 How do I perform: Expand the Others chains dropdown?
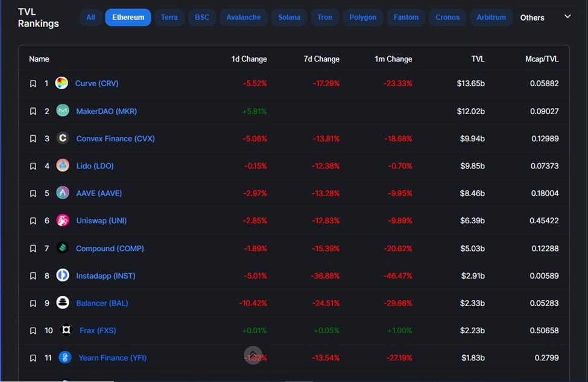pyautogui.click(x=545, y=18)
